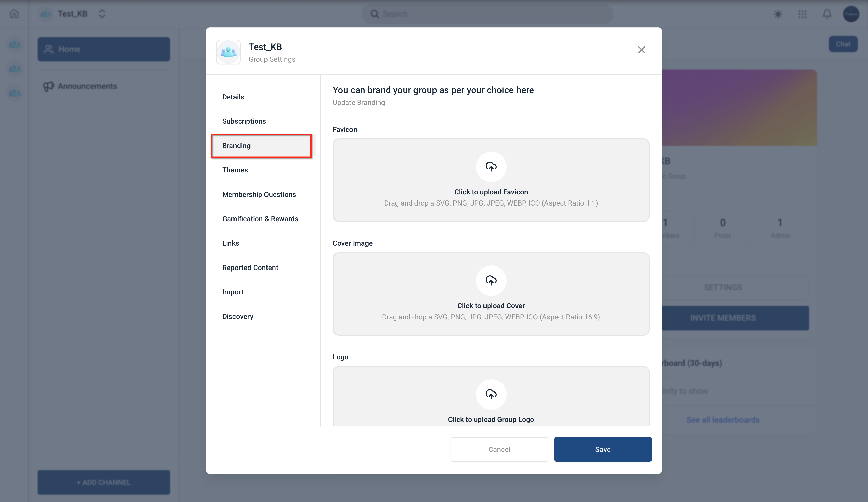Click the Posts count stat

[x=723, y=228]
